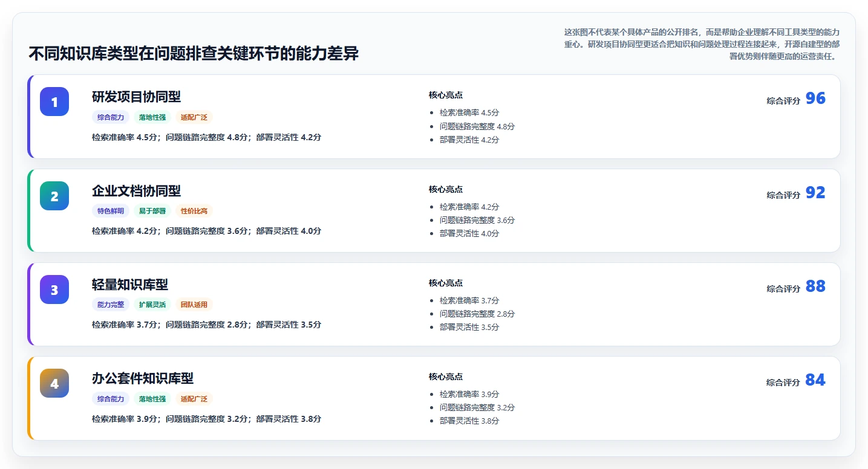The image size is (868, 469).
Task: Select bullet item 检索准确率 4.2分
Action: 469,207
